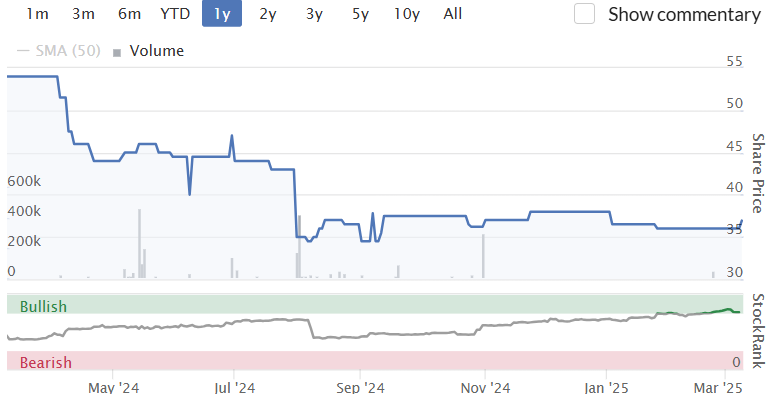Click the 400k volume tick label
768x394 pixels.
click(24, 211)
